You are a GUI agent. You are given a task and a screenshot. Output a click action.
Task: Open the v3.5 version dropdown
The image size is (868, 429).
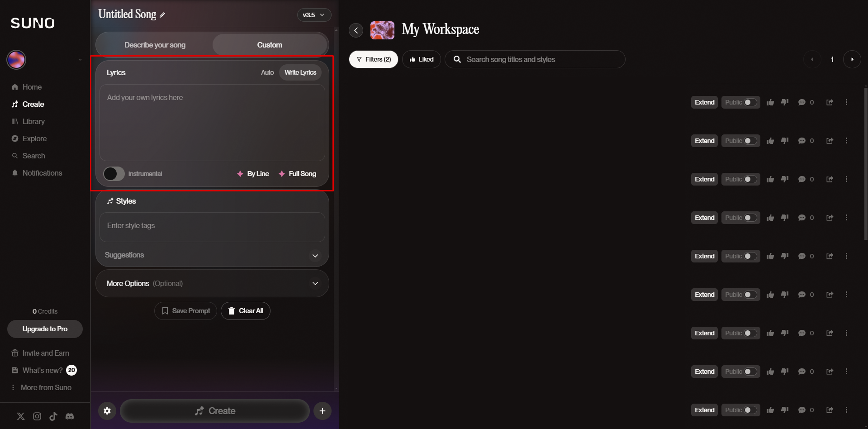click(x=314, y=14)
